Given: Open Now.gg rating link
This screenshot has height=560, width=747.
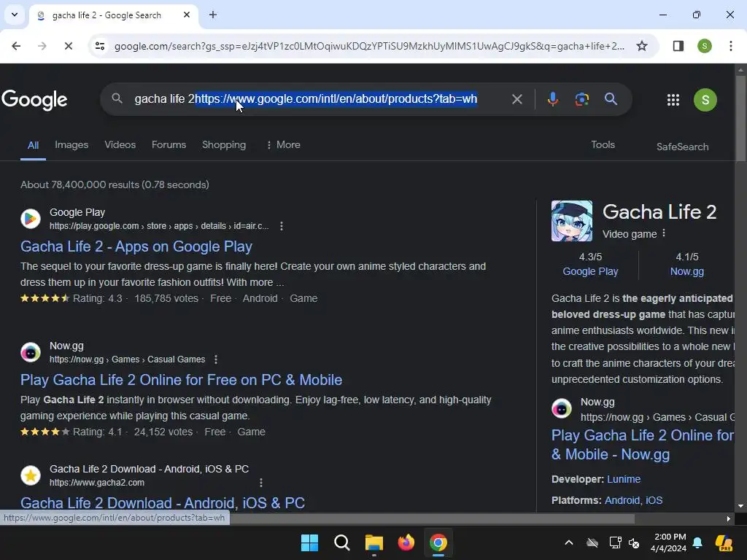Looking at the screenshot, I should [x=686, y=271].
